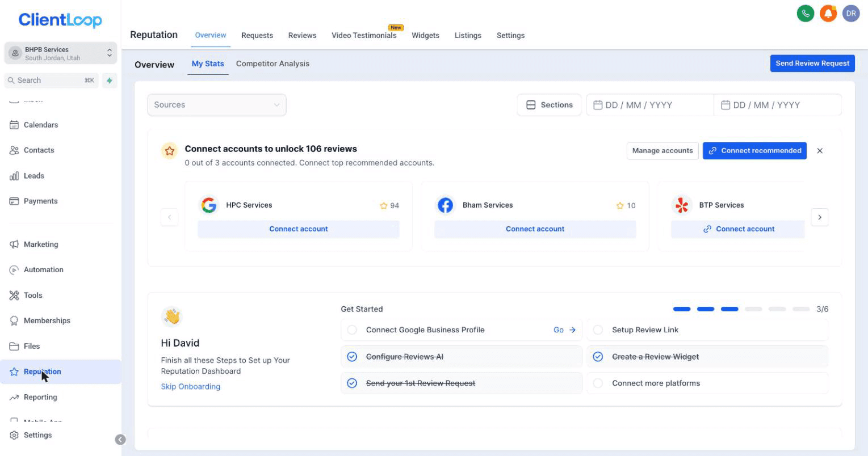Toggle the Send your 1st Review Request checkmark

pyautogui.click(x=352, y=383)
